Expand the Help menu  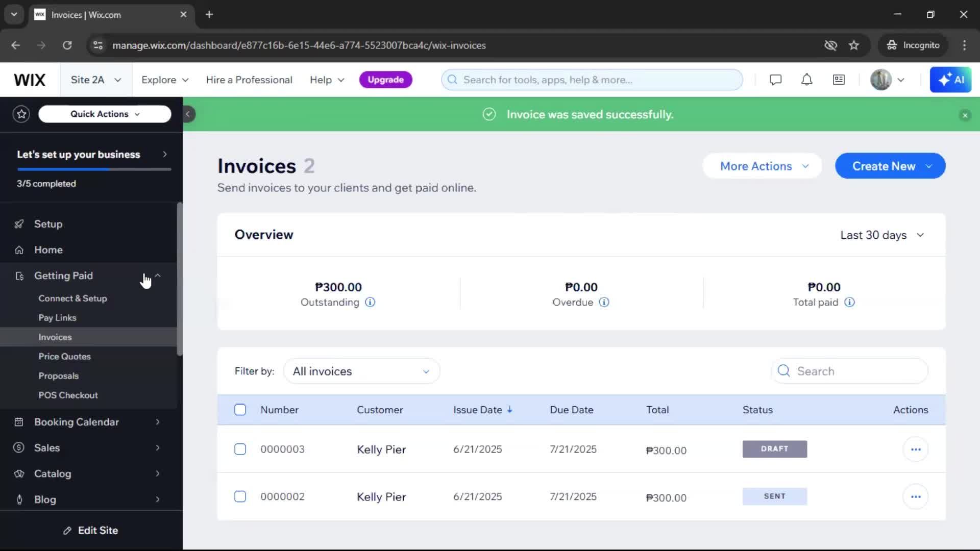pos(327,80)
